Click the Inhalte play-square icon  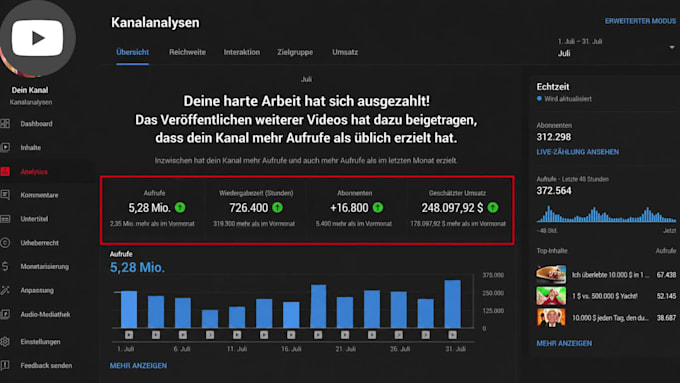click(x=5, y=147)
